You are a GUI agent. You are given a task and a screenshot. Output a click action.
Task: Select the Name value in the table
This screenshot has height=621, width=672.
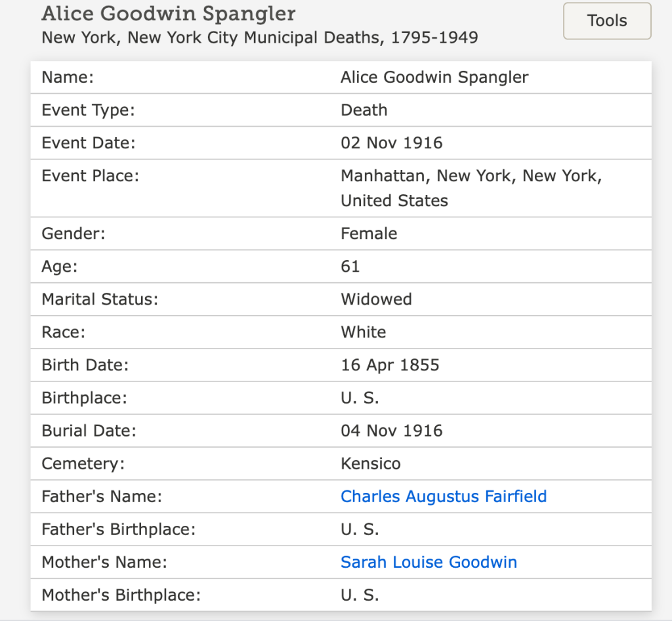(434, 77)
